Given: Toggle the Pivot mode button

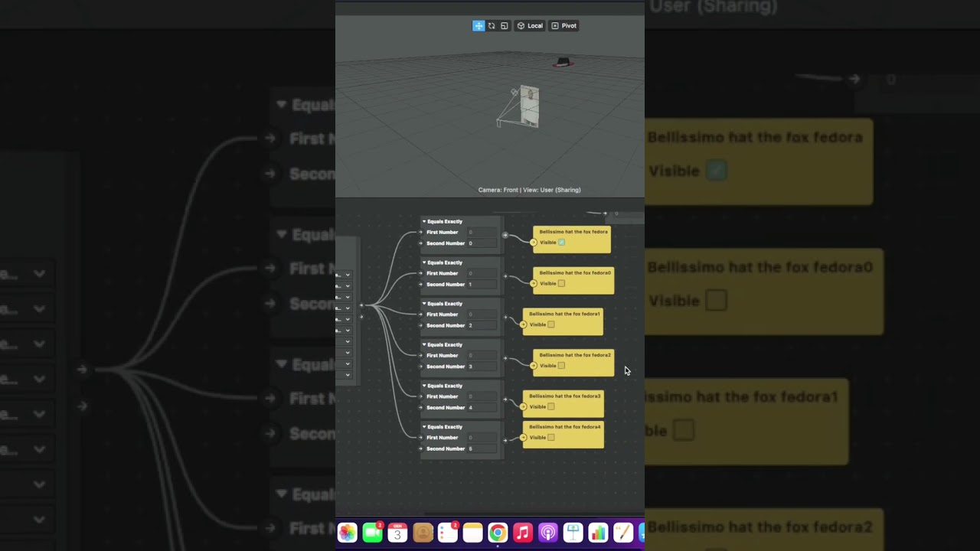Looking at the screenshot, I should (x=564, y=26).
